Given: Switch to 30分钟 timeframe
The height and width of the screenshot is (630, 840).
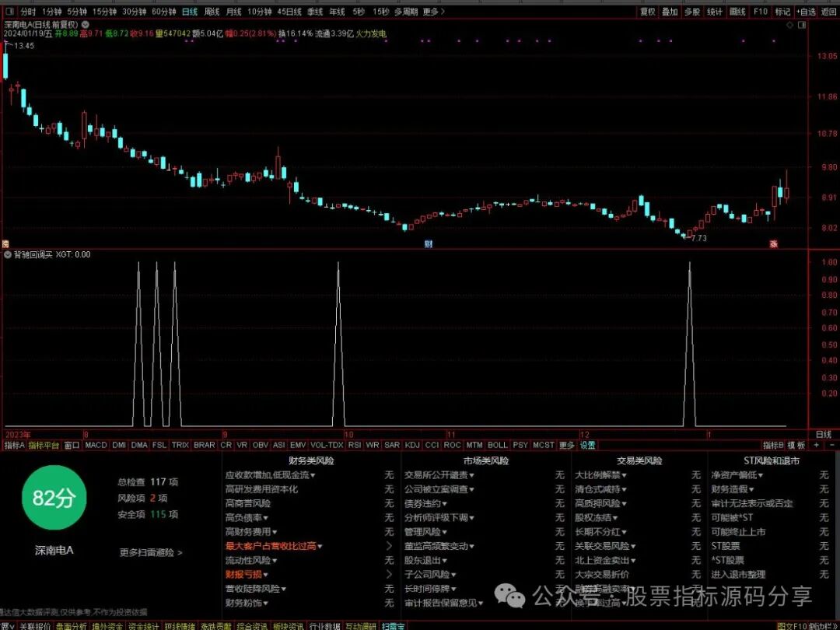Looking at the screenshot, I should [x=134, y=11].
